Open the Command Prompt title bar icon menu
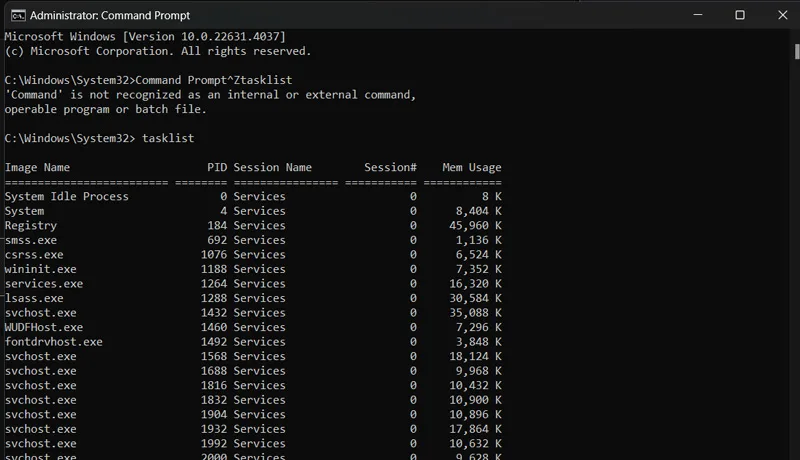 coord(18,15)
